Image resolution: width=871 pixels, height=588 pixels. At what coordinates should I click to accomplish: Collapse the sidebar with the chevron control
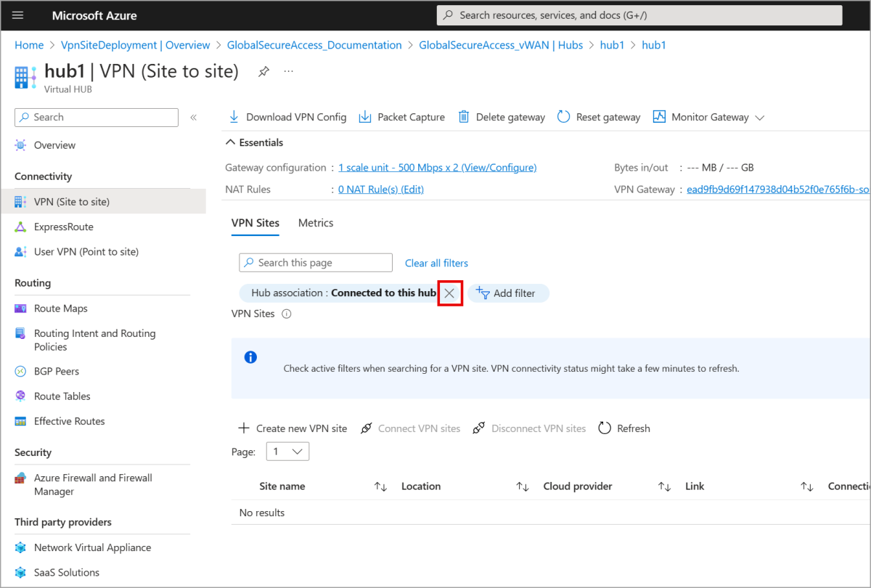pyautogui.click(x=192, y=117)
